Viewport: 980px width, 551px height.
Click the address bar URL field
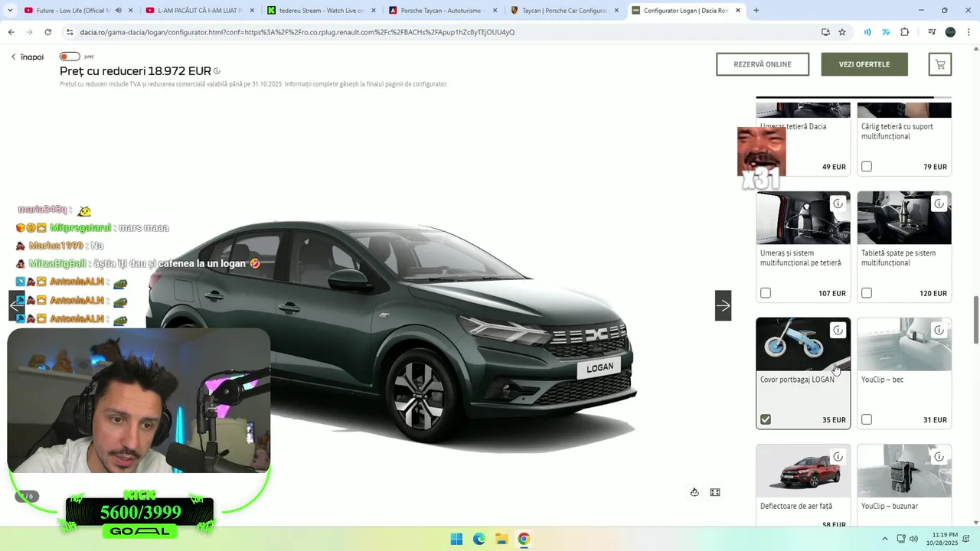[444, 32]
